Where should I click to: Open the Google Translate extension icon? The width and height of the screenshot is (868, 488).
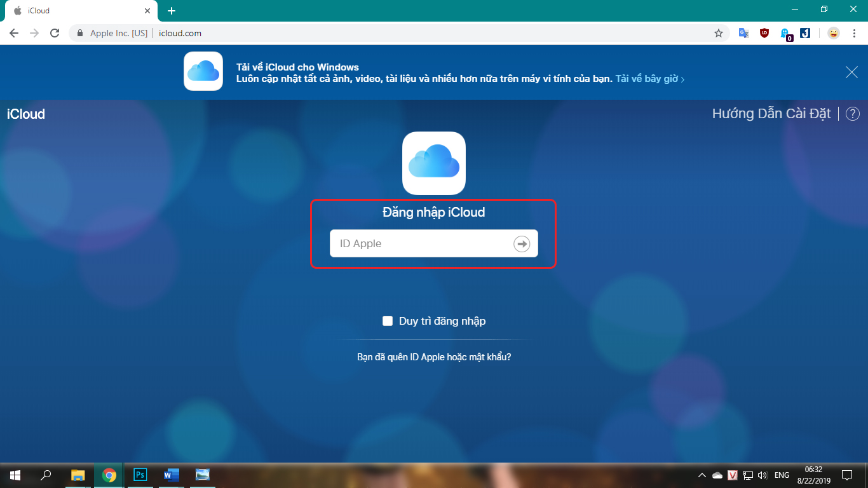[743, 33]
